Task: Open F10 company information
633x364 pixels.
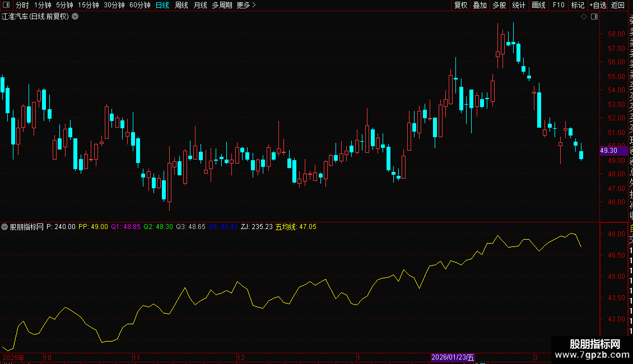Action: (x=558, y=5)
